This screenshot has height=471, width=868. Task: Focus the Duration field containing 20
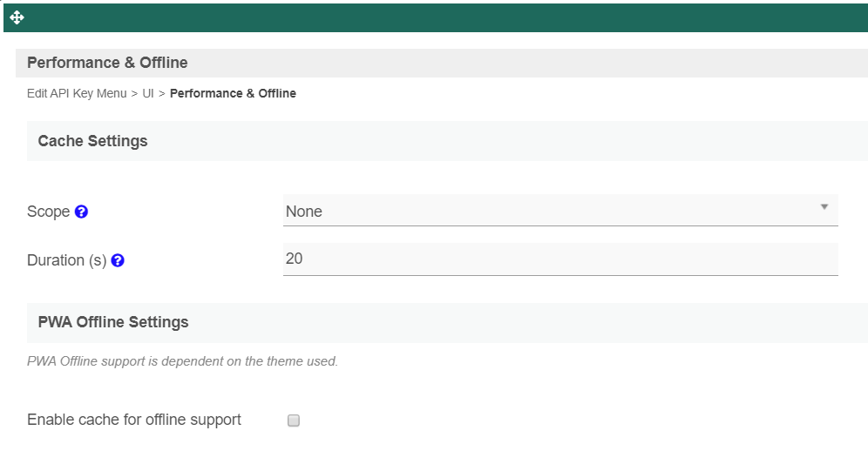pos(560,259)
